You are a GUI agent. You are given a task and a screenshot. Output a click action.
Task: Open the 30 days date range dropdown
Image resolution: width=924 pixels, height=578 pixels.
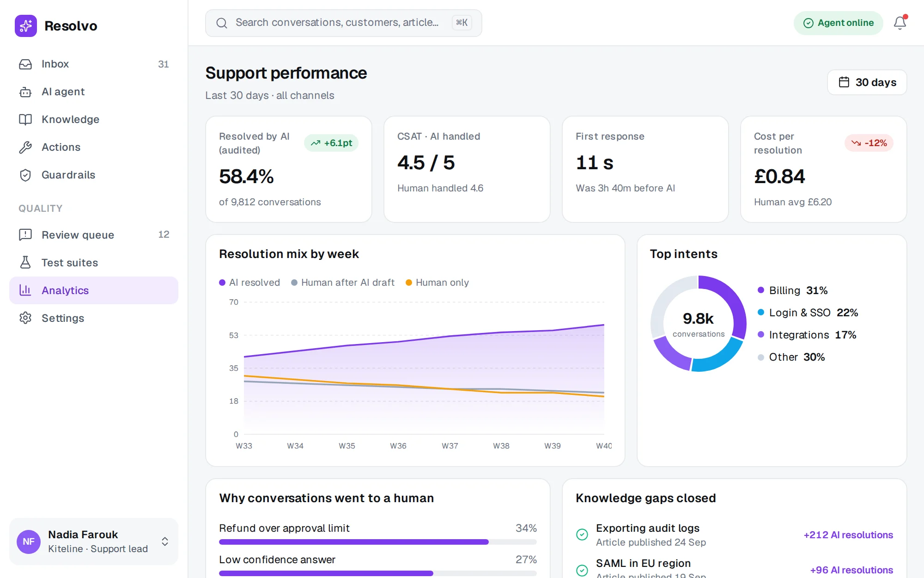[x=867, y=82]
